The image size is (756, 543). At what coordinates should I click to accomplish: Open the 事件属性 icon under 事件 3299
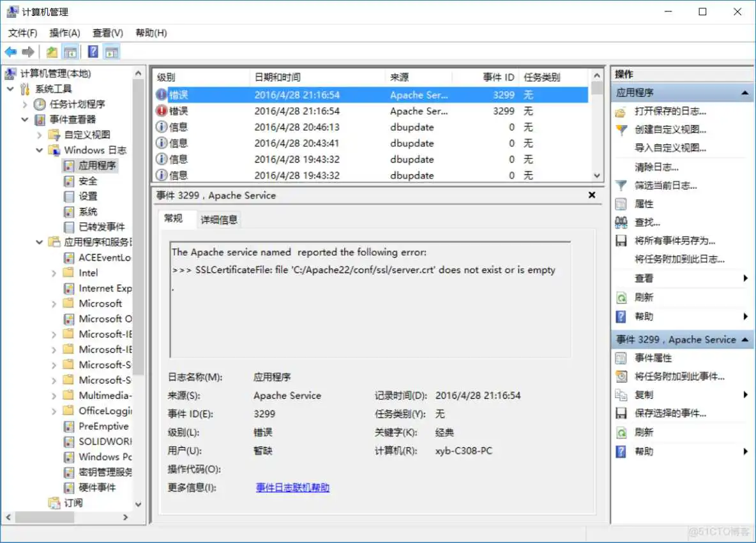[x=621, y=358]
